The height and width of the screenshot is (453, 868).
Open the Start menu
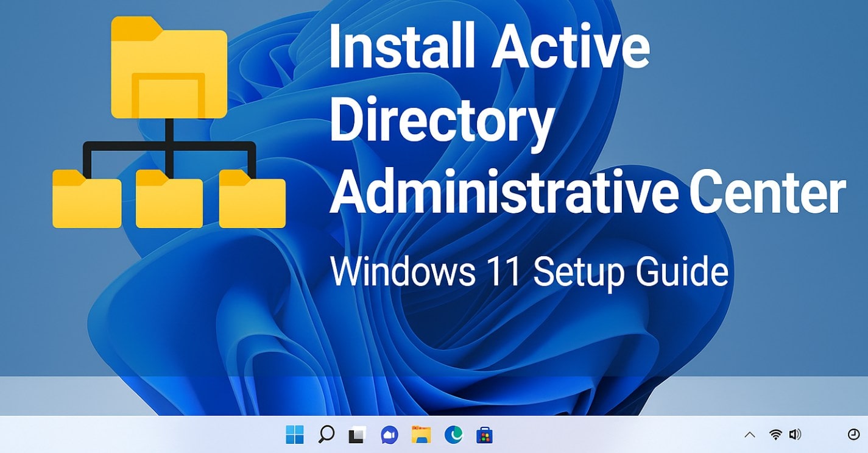[294, 435]
